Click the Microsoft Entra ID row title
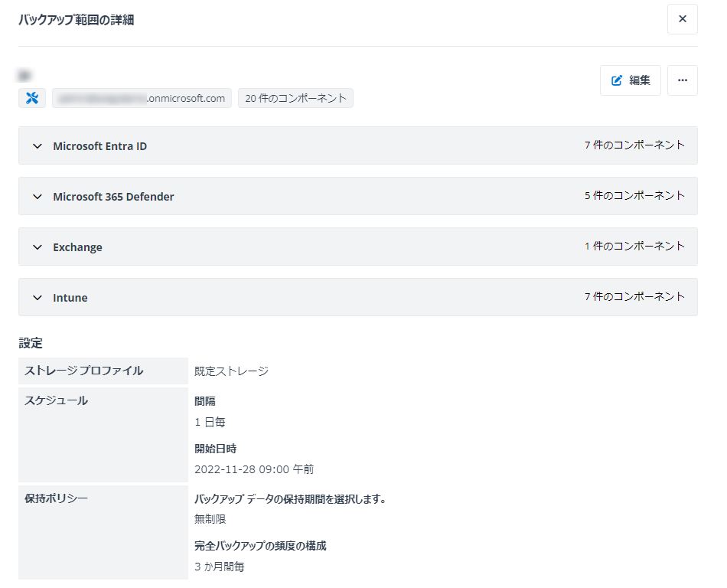This screenshot has height=588, width=727. pyautogui.click(x=99, y=146)
